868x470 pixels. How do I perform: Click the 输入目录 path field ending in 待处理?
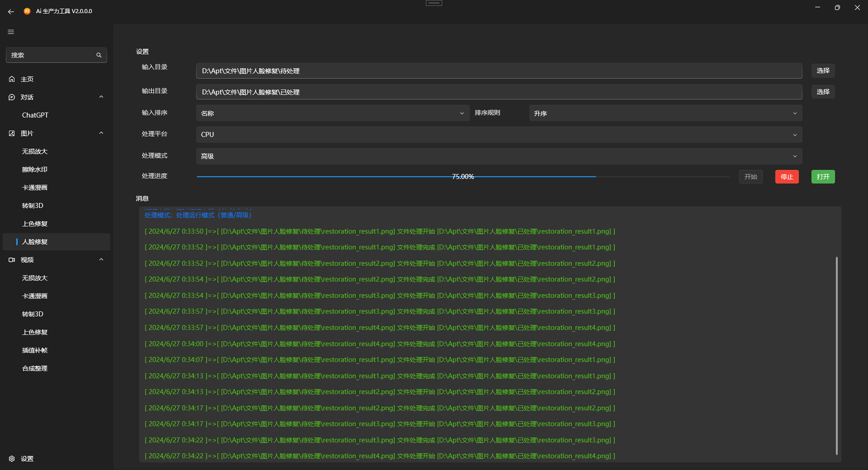tap(499, 71)
